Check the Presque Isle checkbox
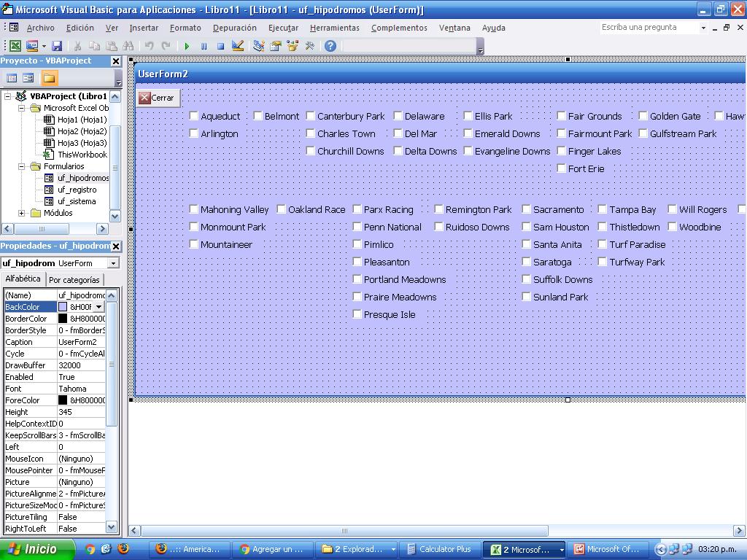Image resolution: width=747 pixels, height=560 pixels. tap(357, 314)
